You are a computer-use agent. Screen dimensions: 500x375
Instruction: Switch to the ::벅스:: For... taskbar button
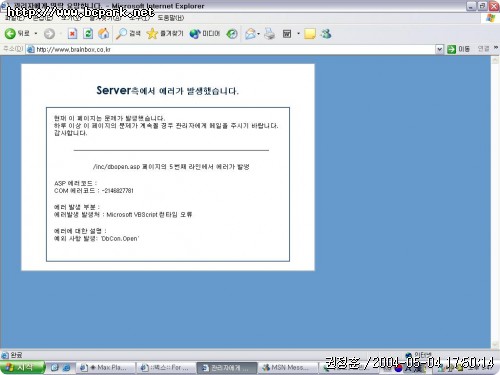pyautogui.click(x=166, y=368)
